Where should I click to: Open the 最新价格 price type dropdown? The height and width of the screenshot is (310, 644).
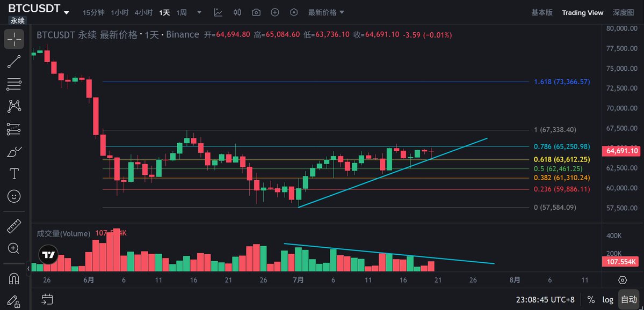[327, 12]
